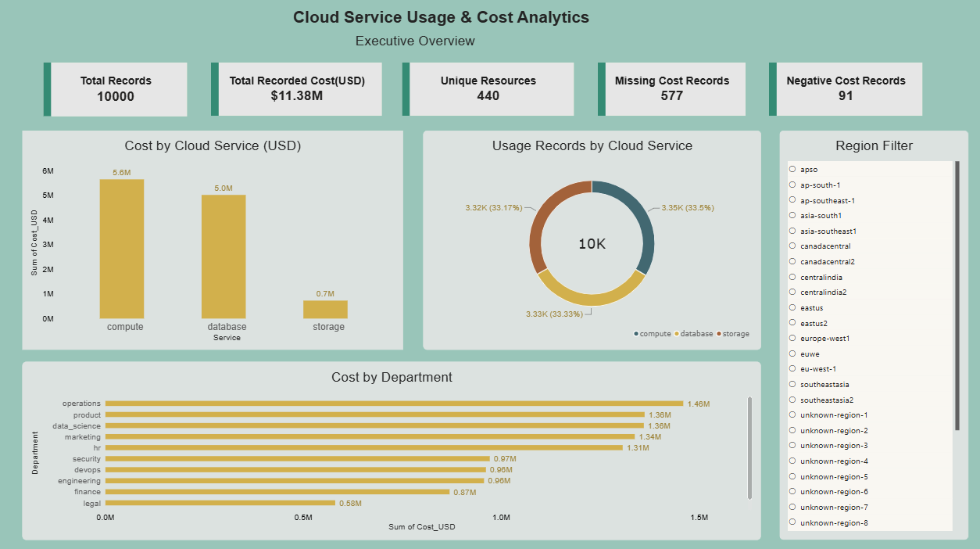The image size is (980, 549).
Task: Click Cost by Cloud Service (USD) title
Action: tap(213, 145)
